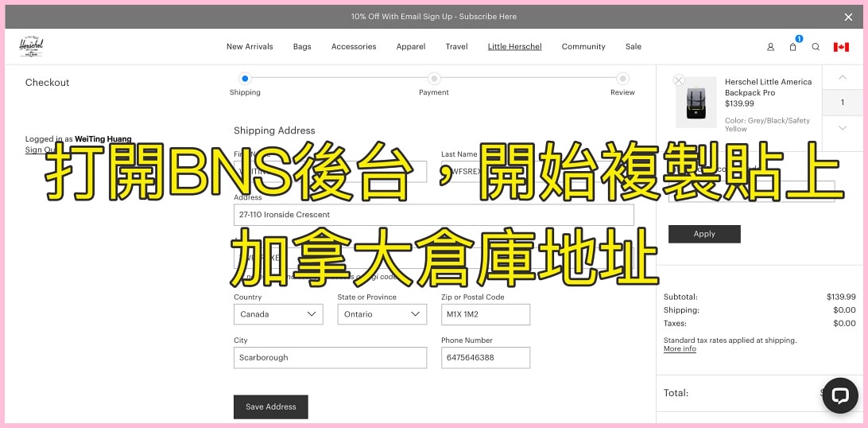
Task: Open the Little Herschel menu
Action: click(515, 46)
